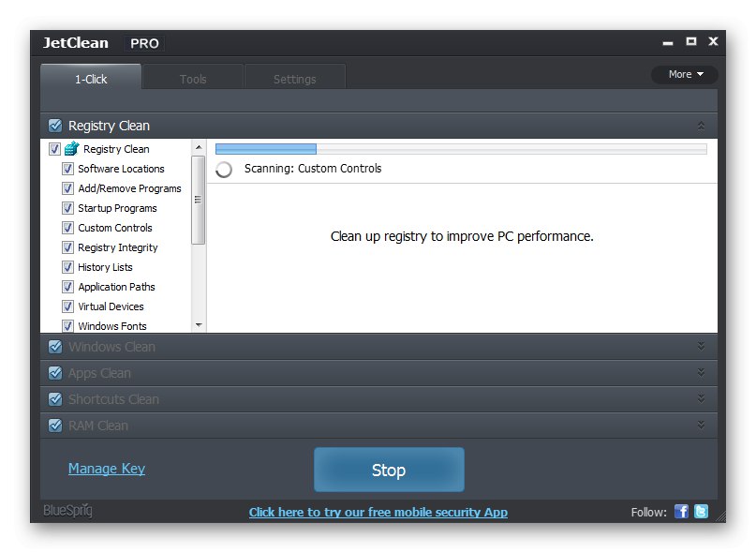Click the RAM Clean section title
This screenshot has width=756, height=553.
coord(97,426)
